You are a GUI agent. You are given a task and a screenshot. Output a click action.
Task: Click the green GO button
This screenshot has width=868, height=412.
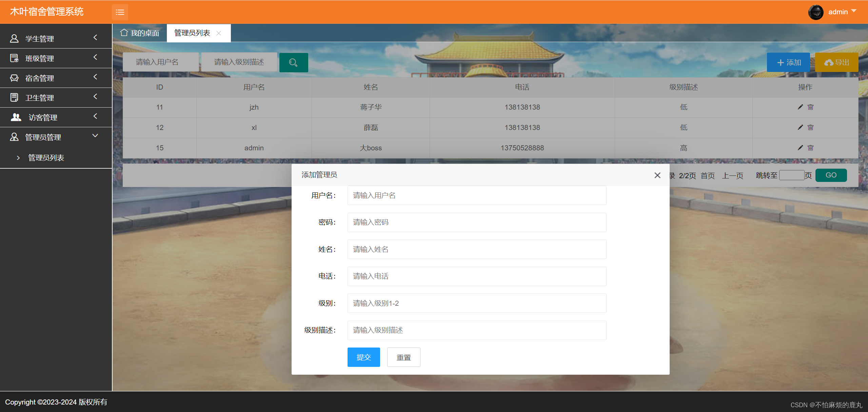(831, 175)
